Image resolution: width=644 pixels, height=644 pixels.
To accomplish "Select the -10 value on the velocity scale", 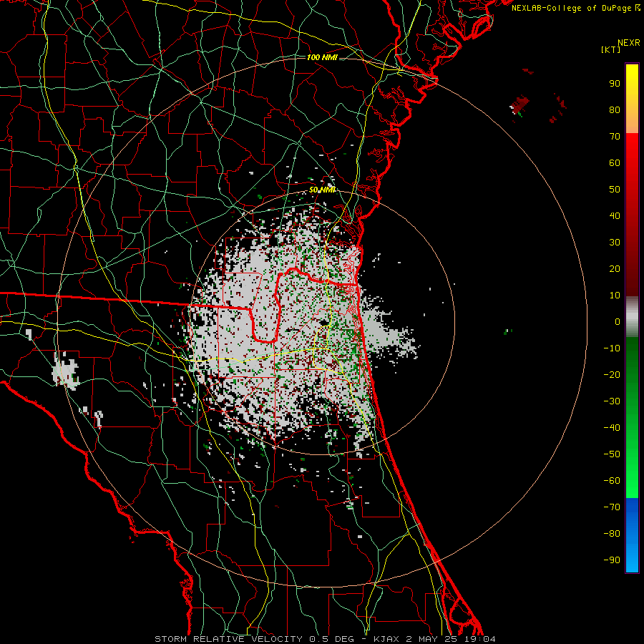I will (x=612, y=348).
